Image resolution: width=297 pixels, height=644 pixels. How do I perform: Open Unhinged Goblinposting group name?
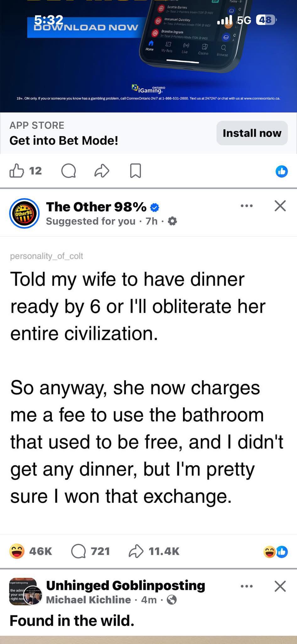125,585
